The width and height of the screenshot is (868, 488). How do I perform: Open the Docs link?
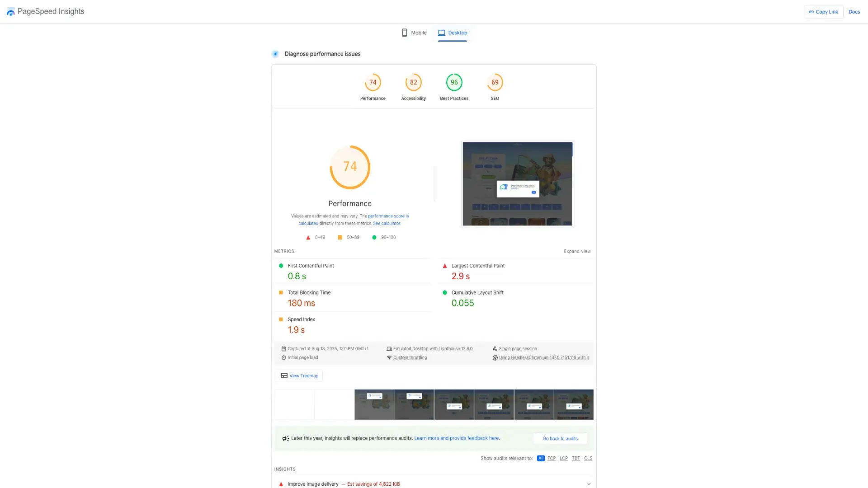854,12
